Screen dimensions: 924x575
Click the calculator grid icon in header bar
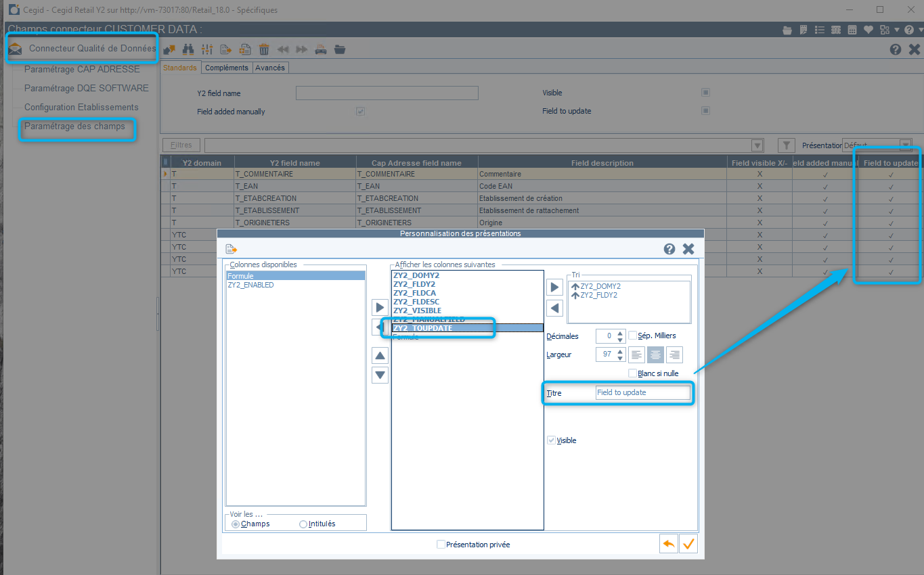click(852, 30)
